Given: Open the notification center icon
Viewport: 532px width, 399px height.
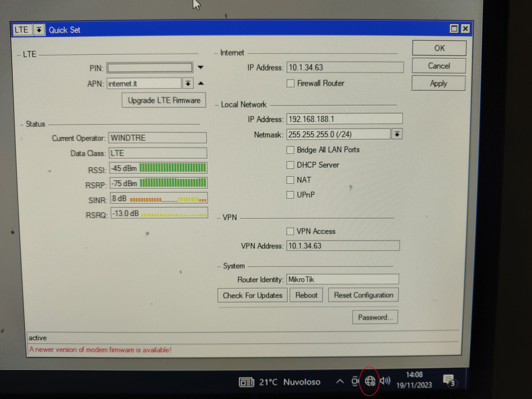Looking at the screenshot, I should point(450,381).
